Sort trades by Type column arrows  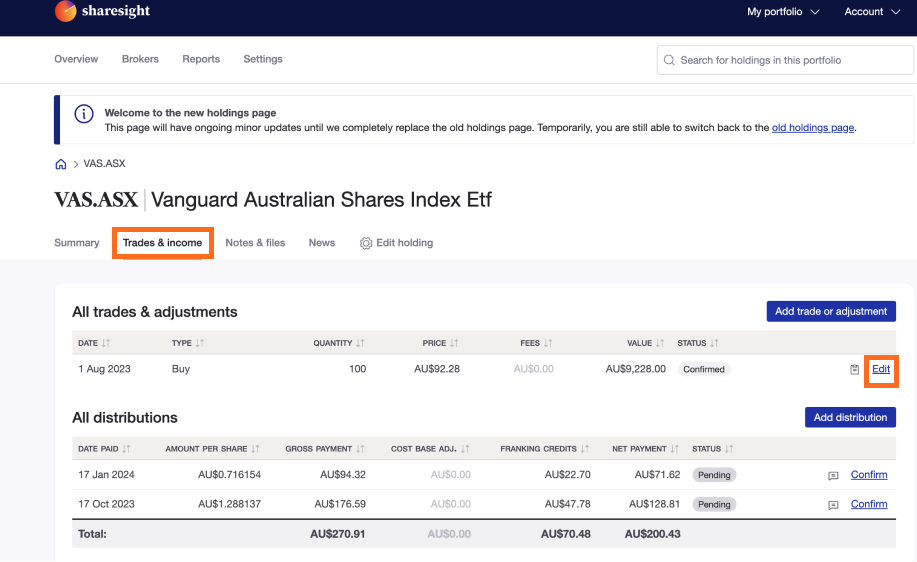(x=200, y=343)
